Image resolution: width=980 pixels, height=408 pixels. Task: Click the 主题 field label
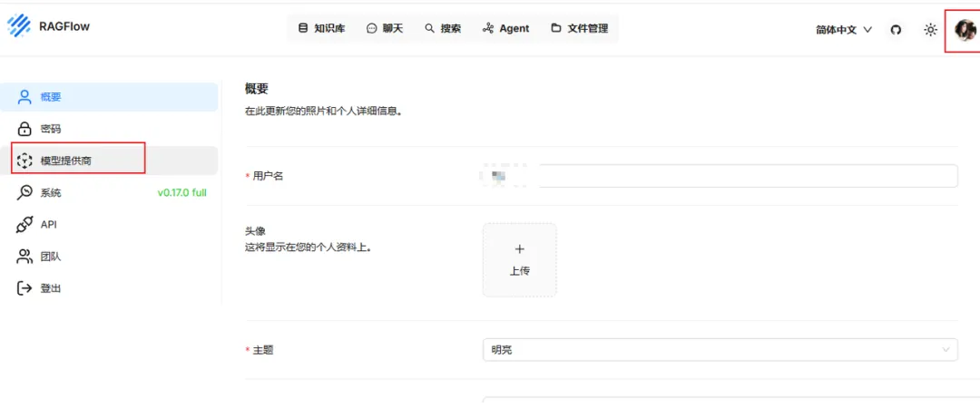click(263, 350)
